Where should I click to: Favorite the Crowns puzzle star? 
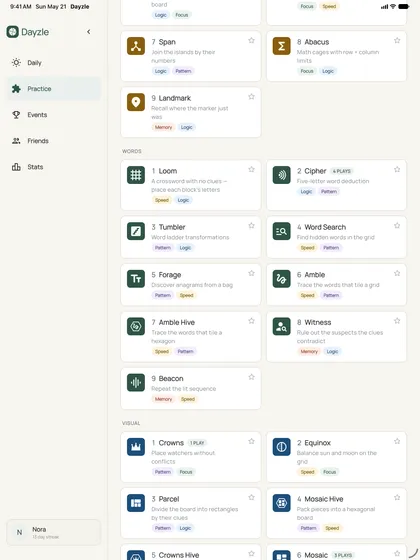point(251,441)
